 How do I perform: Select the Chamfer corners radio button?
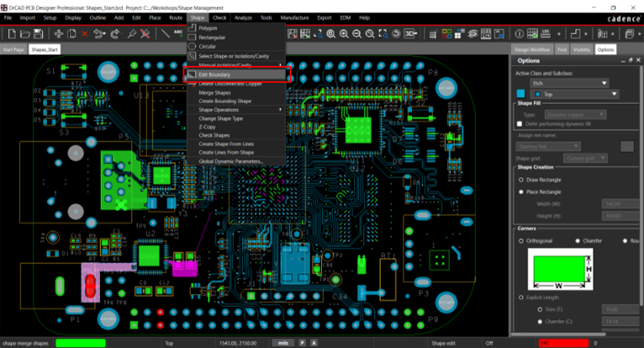(578, 241)
